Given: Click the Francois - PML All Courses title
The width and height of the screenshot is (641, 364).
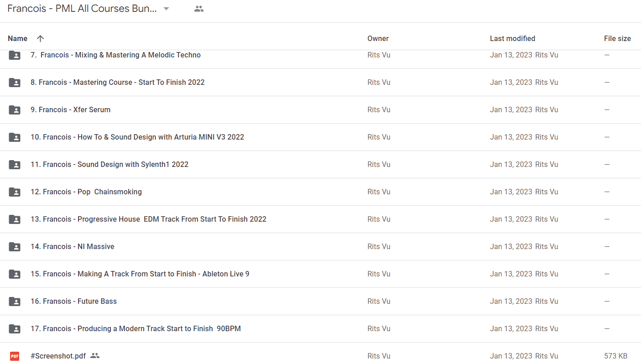Looking at the screenshot, I should [x=82, y=9].
